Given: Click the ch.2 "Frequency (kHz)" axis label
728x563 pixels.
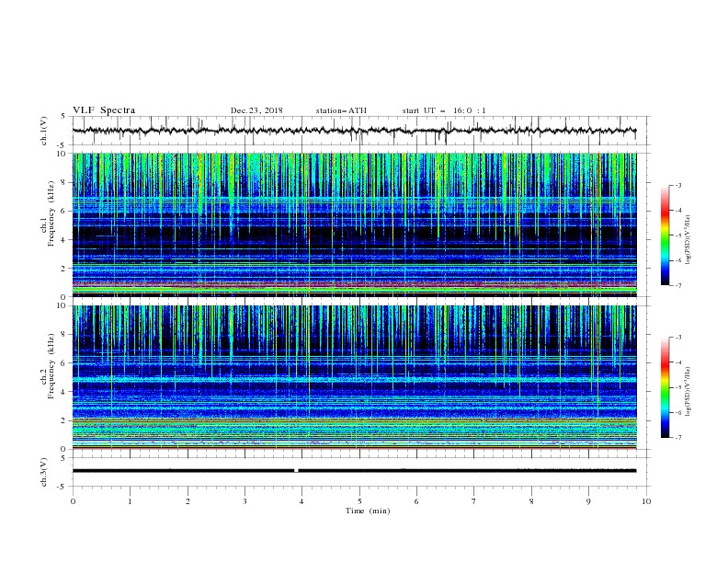Looking at the screenshot, I should coord(51,366).
